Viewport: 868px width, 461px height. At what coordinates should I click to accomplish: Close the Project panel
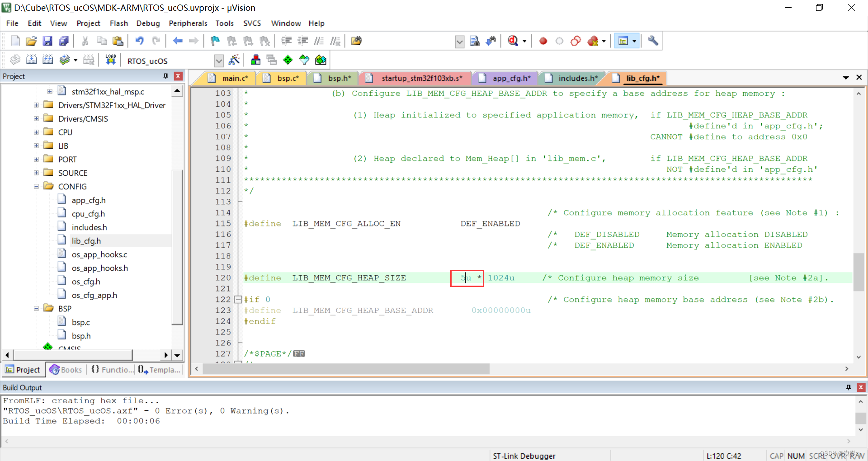tap(178, 76)
